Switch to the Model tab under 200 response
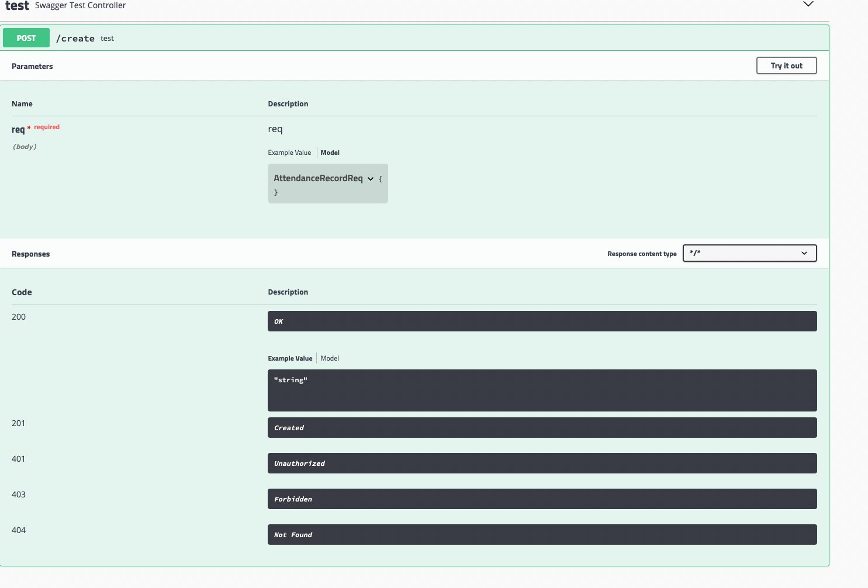 click(x=329, y=358)
